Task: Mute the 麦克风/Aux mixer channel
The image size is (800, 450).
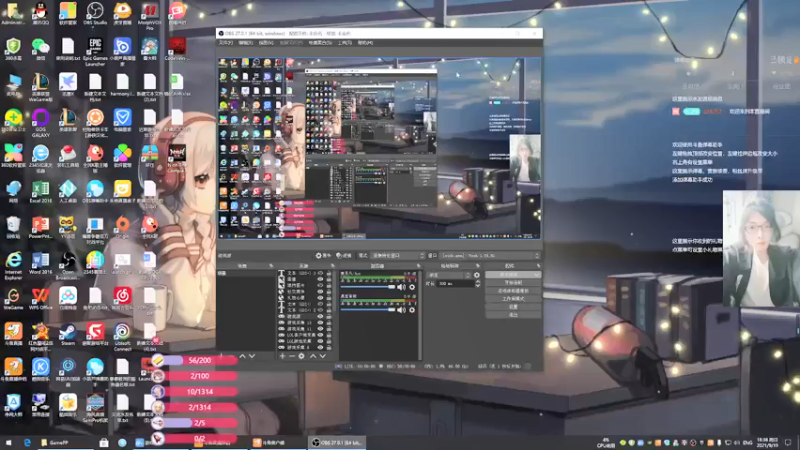Action: pyautogui.click(x=402, y=287)
